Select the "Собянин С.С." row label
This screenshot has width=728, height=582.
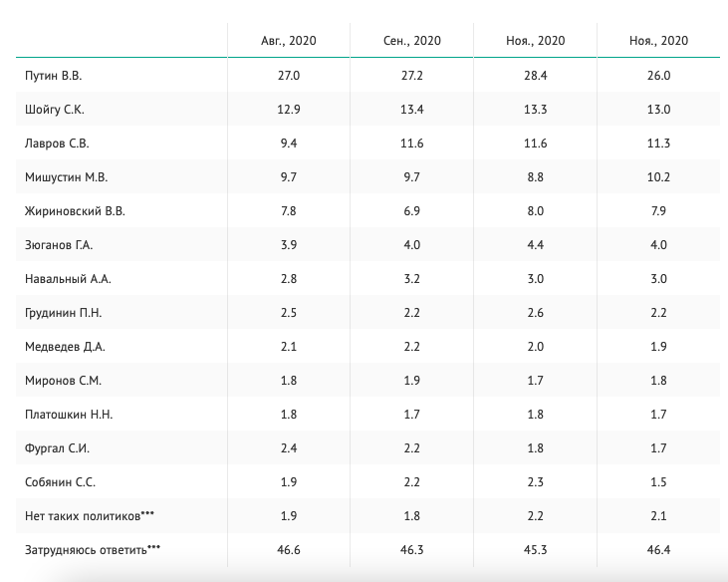(60, 482)
